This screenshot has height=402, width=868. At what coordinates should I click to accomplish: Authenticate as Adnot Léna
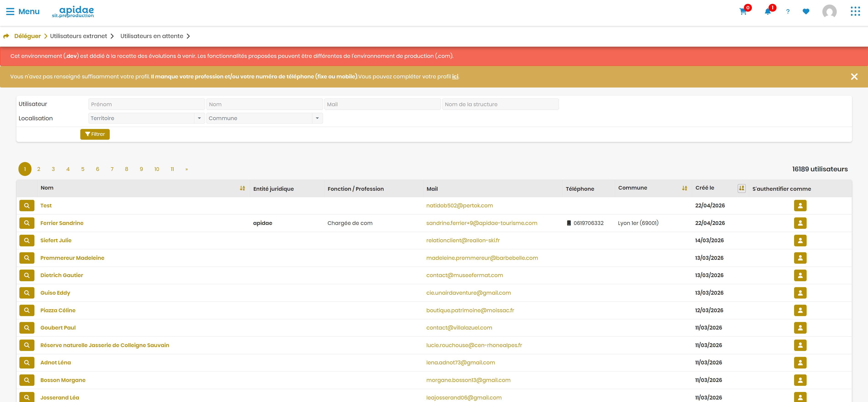click(800, 363)
